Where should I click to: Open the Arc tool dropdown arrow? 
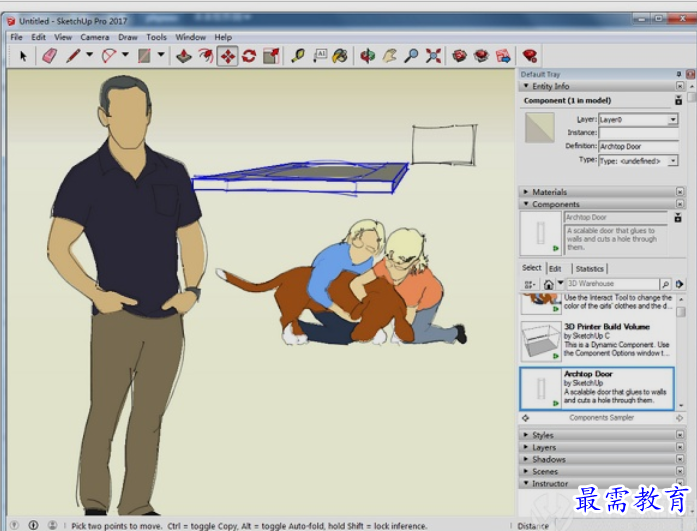tap(125, 55)
